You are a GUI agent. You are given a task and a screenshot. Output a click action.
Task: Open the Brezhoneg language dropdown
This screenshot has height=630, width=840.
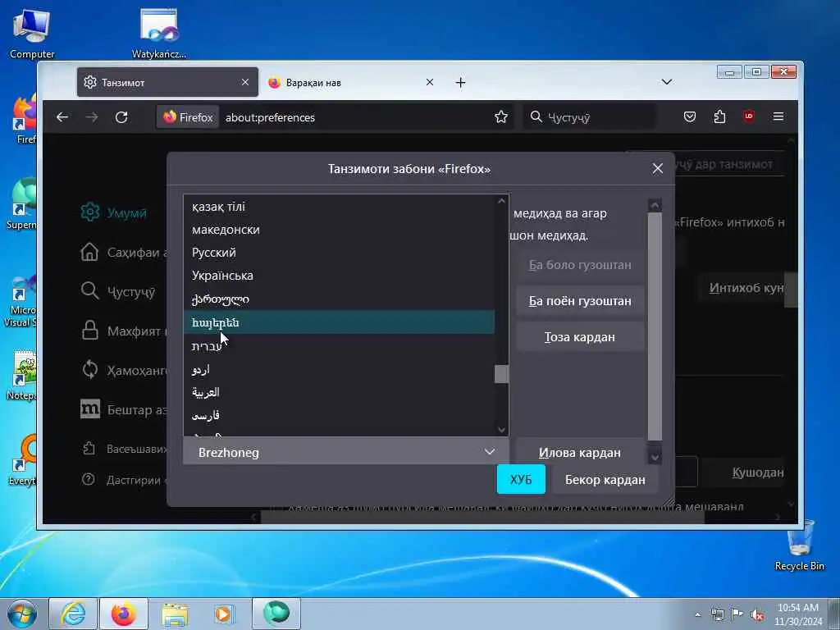(x=346, y=452)
